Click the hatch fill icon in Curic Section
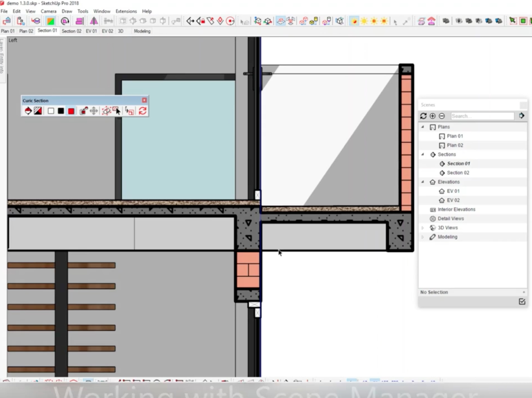Viewport: 532px width, 398px height. pyautogui.click(x=38, y=111)
